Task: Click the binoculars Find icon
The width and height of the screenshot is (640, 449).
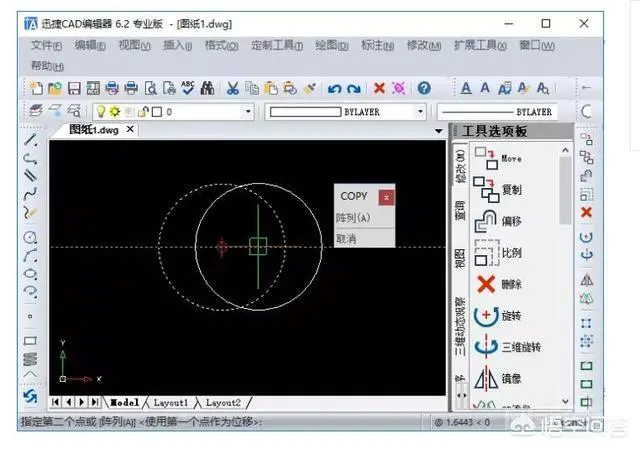Action: (207, 88)
